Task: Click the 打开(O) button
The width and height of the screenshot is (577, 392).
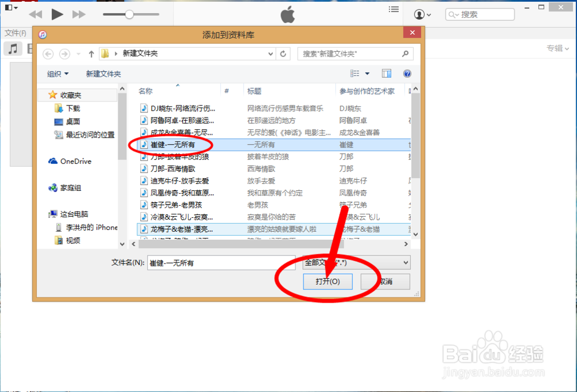Action: [x=328, y=281]
